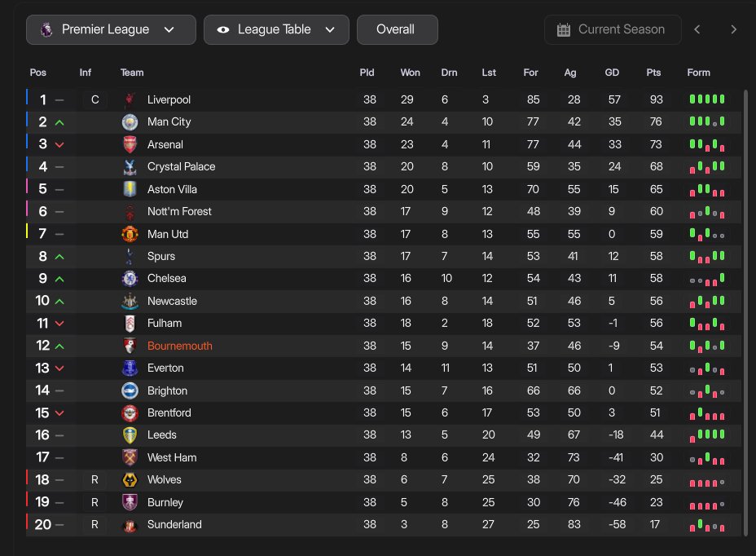Viewport: 756px width, 556px height.
Task: Click the Liverpool club crest
Action: click(x=130, y=99)
